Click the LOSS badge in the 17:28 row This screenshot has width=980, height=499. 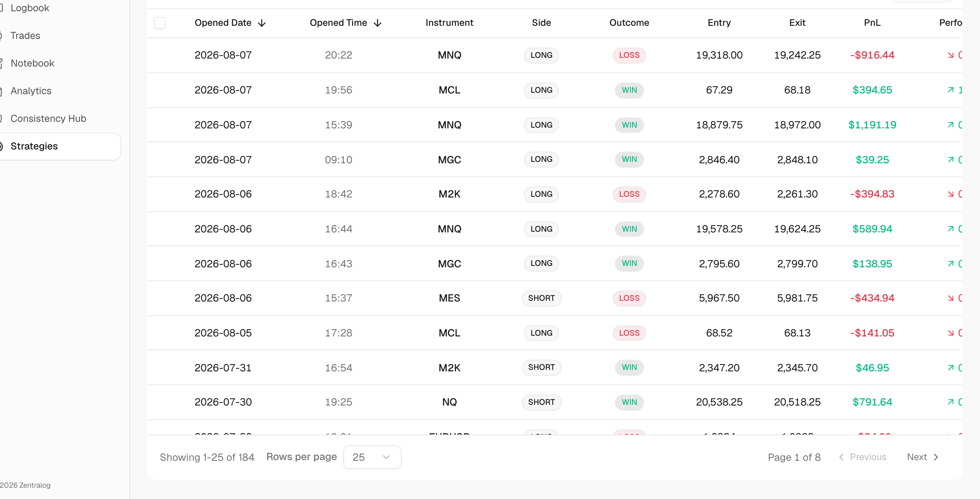pos(629,333)
